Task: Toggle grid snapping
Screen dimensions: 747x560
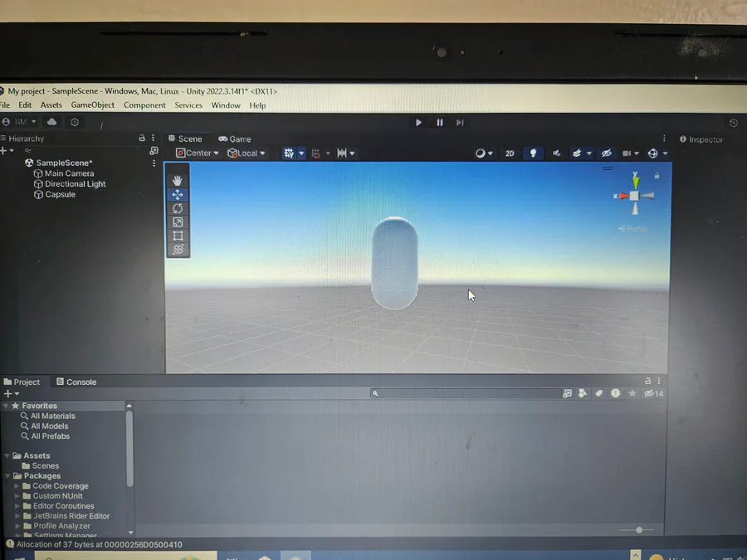Action: (x=315, y=153)
